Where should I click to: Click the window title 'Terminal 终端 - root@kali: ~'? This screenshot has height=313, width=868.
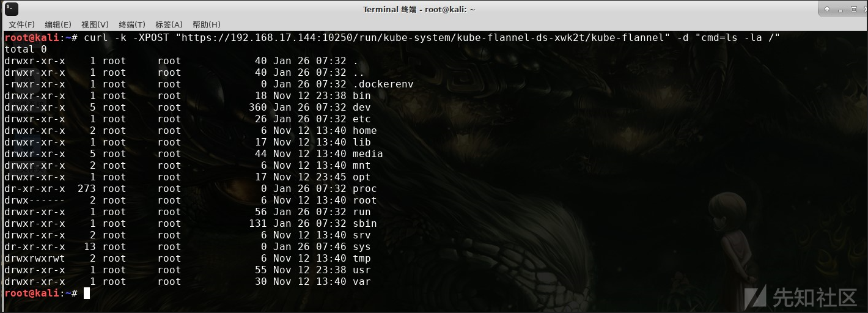click(419, 9)
